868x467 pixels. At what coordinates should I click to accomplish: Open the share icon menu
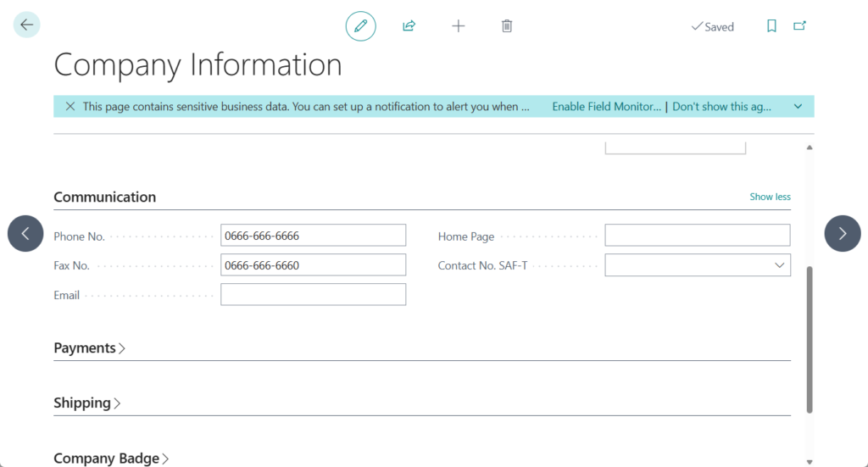point(409,26)
